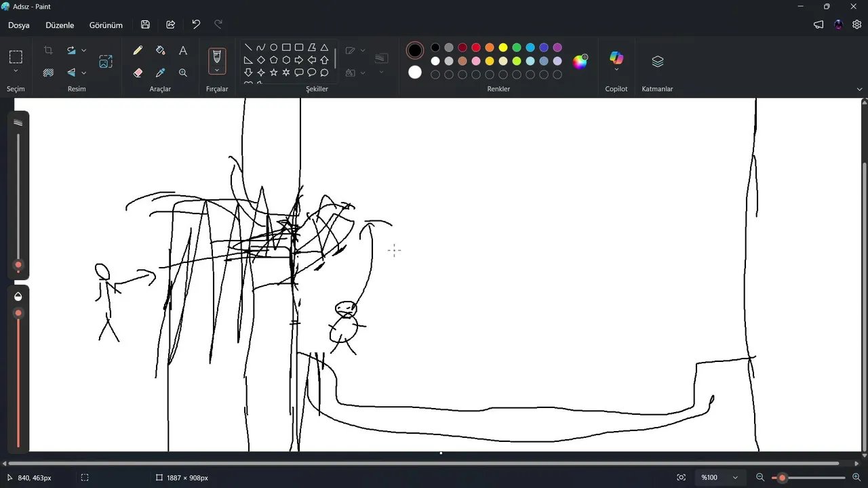
Task: Click the Share icon
Action: pos(171,24)
